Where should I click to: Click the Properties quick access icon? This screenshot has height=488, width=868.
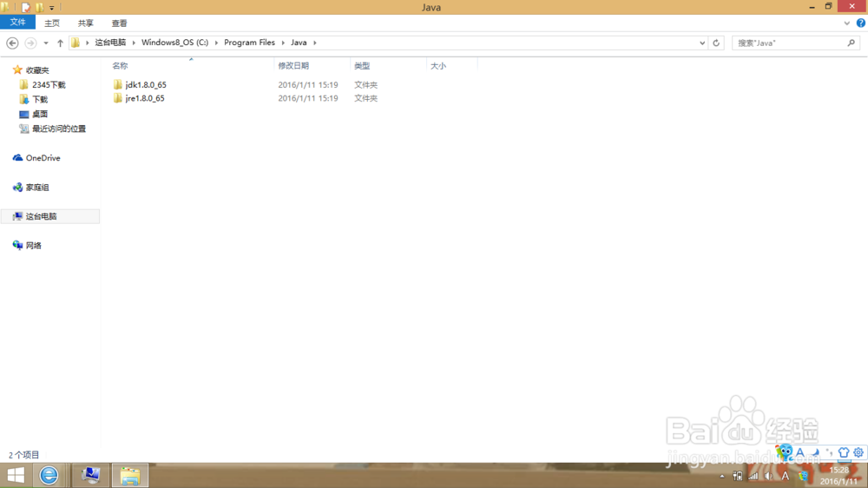[25, 7]
